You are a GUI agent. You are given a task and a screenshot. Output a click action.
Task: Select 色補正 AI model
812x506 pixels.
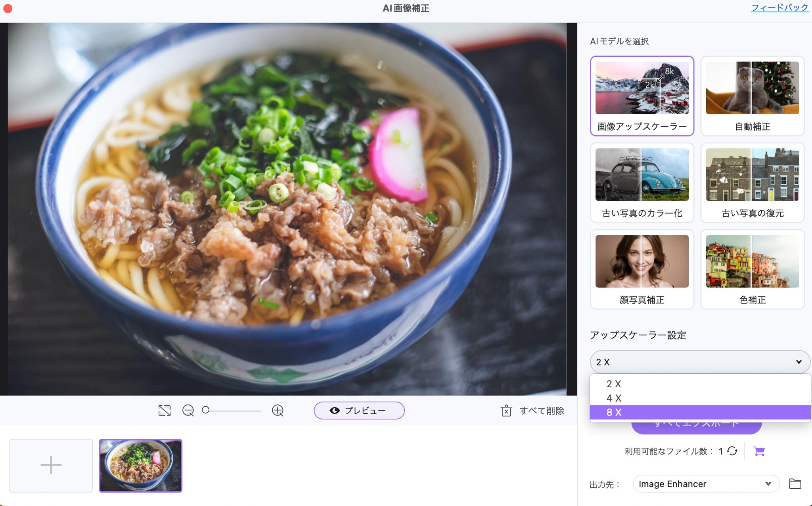pos(751,269)
